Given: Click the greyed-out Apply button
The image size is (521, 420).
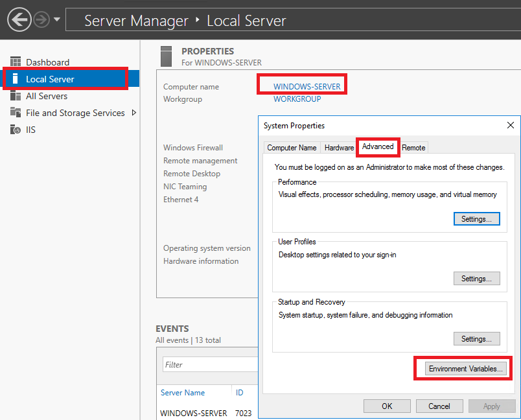Looking at the screenshot, I should tap(491, 406).
